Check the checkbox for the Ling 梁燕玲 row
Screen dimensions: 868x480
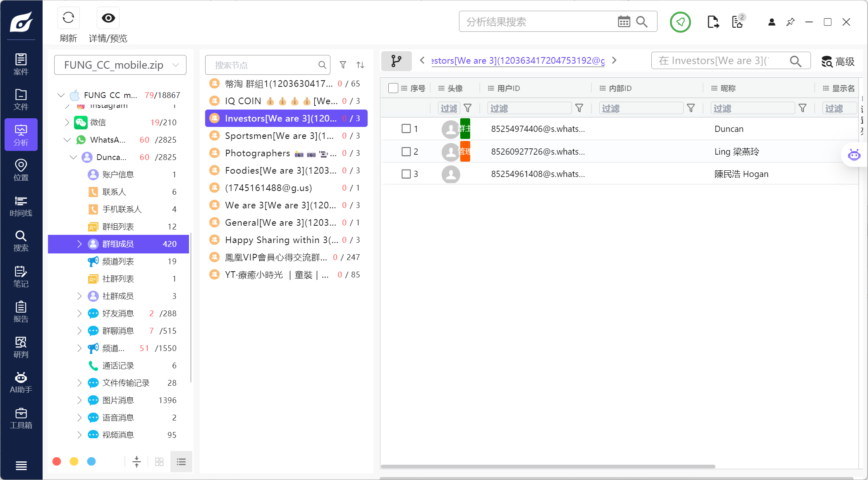(x=406, y=152)
